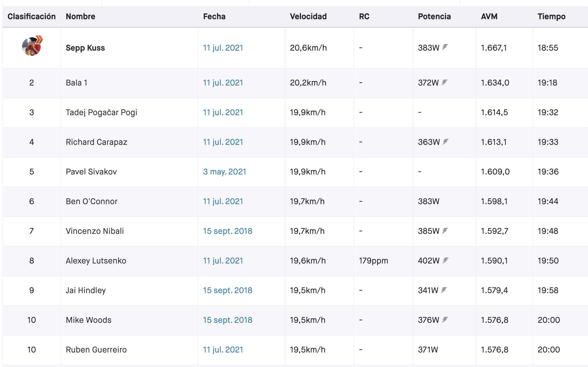The width and height of the screenshot is (588, 367).
Task: Click power meter icon next to 363W
Action: coord(446,142)
